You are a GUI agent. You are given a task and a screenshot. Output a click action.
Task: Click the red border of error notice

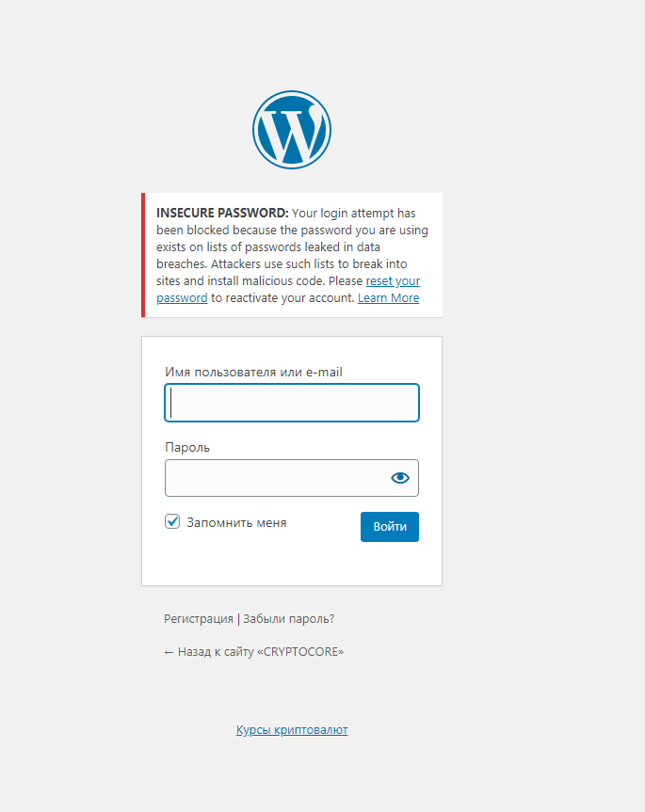tap(143, 255)
